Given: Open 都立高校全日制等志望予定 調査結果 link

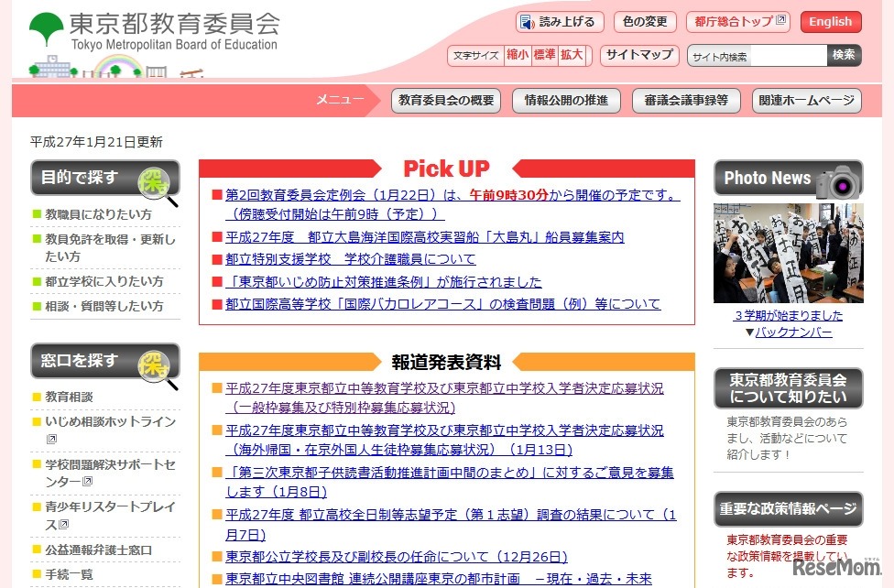Looking at the screenshot, I should (451, 524).
